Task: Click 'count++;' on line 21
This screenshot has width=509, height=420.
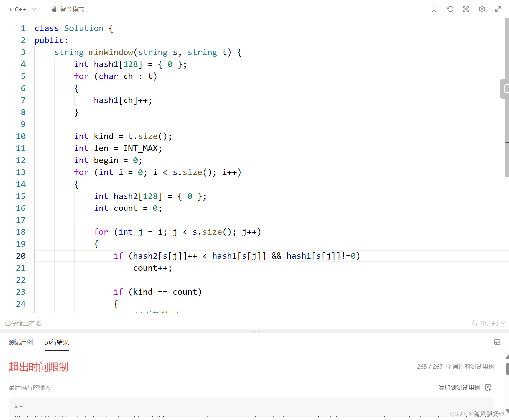Action: click(152, 268)
